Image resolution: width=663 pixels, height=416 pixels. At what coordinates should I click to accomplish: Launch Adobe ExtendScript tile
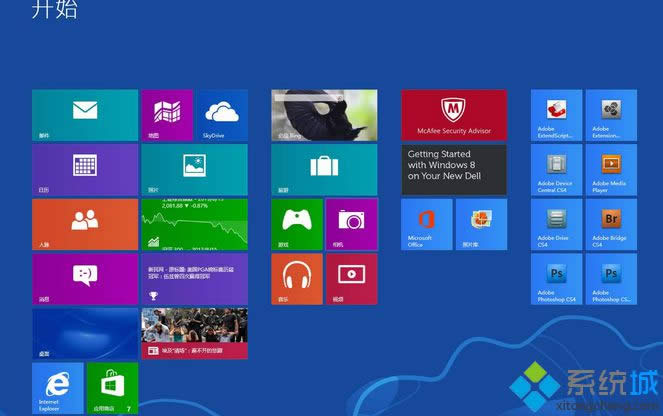pyautogui.click(x=556, y=115)
